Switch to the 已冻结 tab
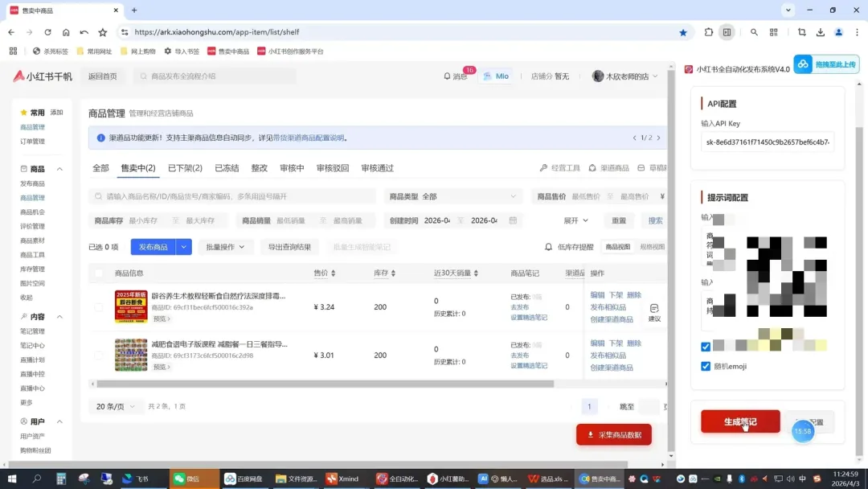 pos(227,168)
